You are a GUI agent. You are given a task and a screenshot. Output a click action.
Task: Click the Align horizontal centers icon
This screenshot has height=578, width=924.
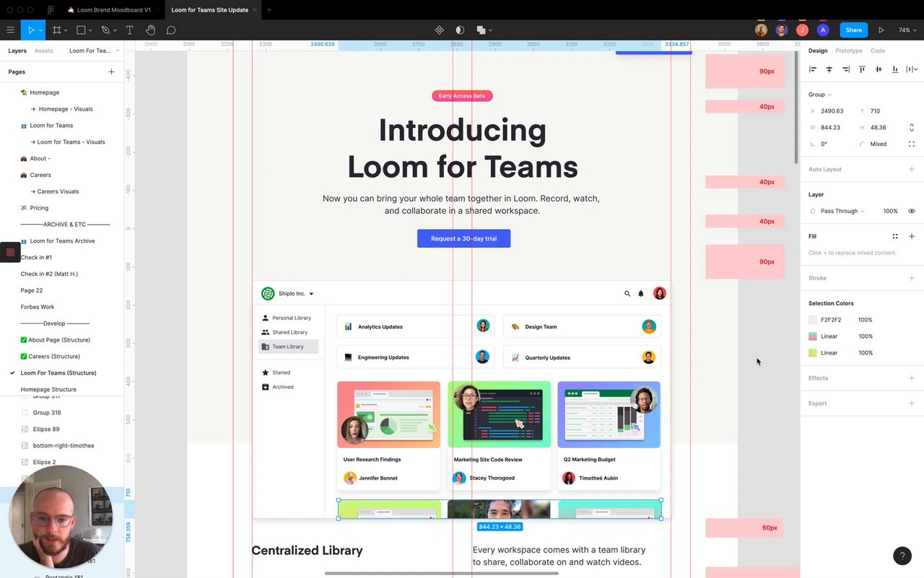click(829, 69)
